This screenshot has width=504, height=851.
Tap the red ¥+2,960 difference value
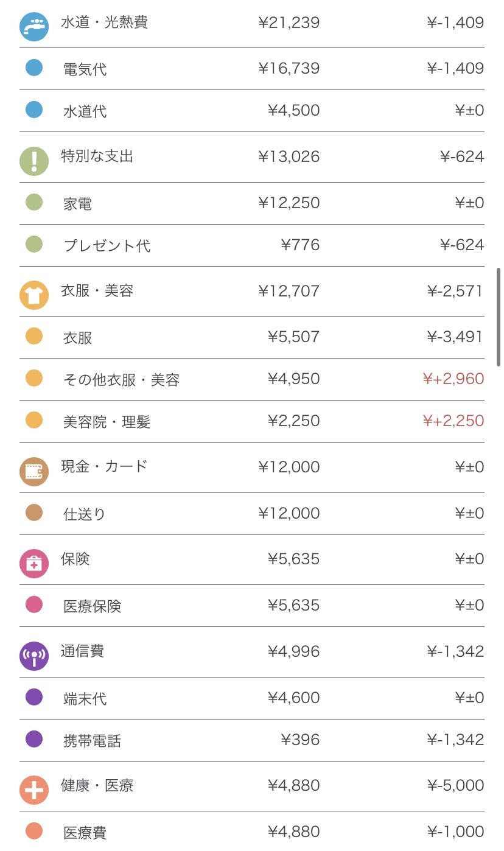pos(453,379)
